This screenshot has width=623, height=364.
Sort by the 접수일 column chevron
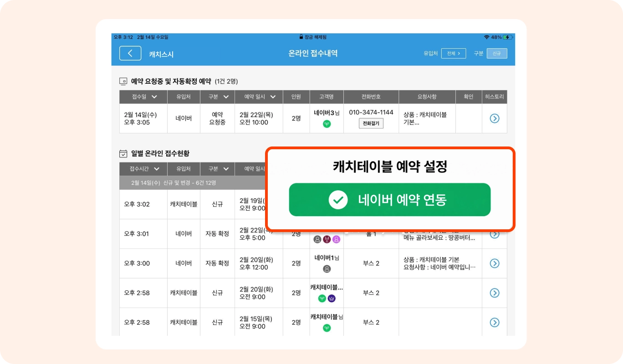click(154, 97)
